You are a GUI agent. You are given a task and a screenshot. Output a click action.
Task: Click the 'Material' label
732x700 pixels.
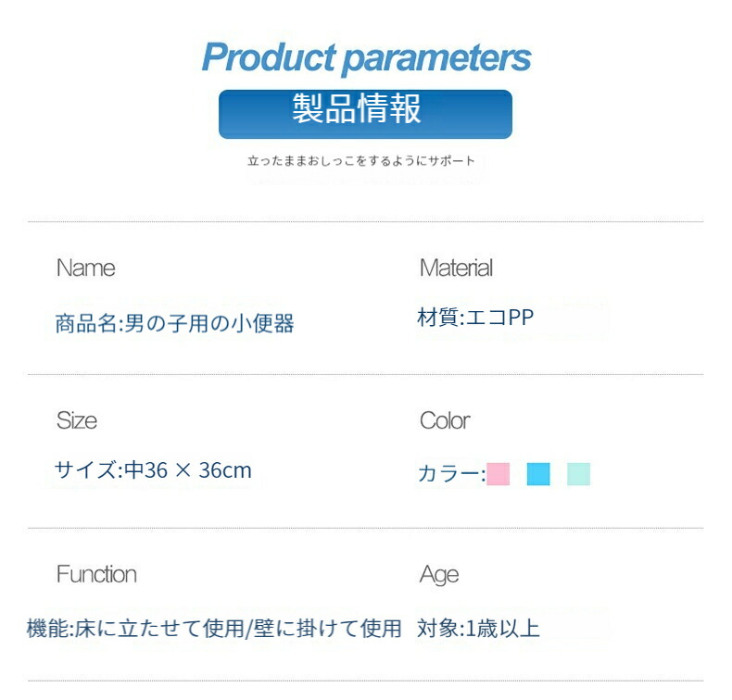456,269
